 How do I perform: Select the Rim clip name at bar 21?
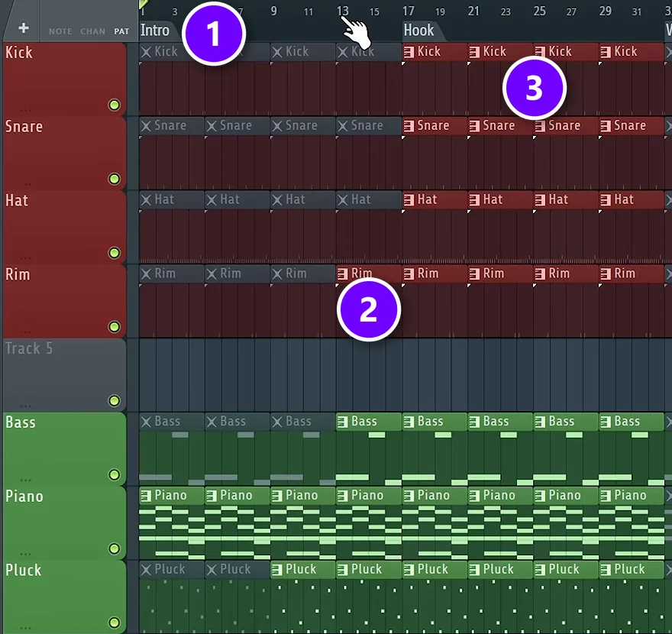[x=494, y=273]
